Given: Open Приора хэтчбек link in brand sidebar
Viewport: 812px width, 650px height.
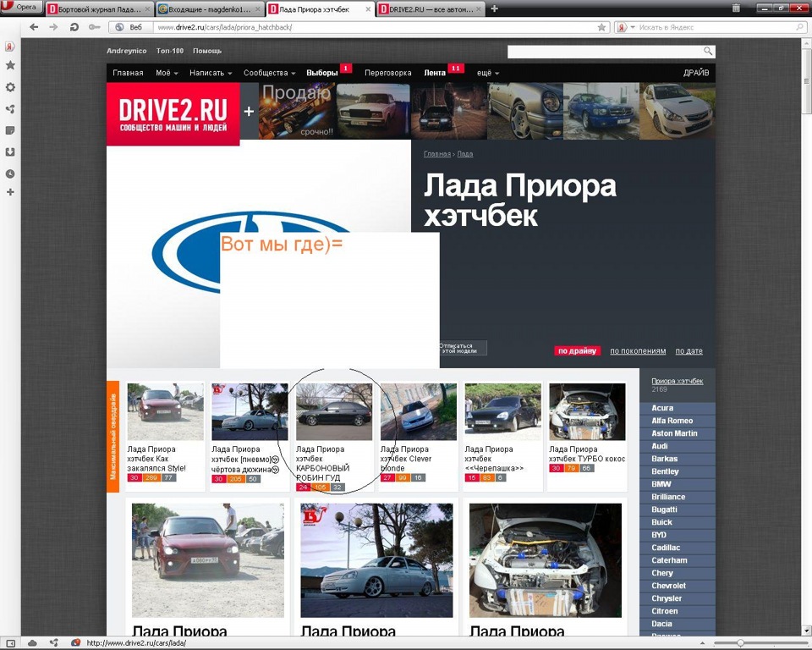Looking at the screenshot, I should pyautogui.click(x=677, y=381).
